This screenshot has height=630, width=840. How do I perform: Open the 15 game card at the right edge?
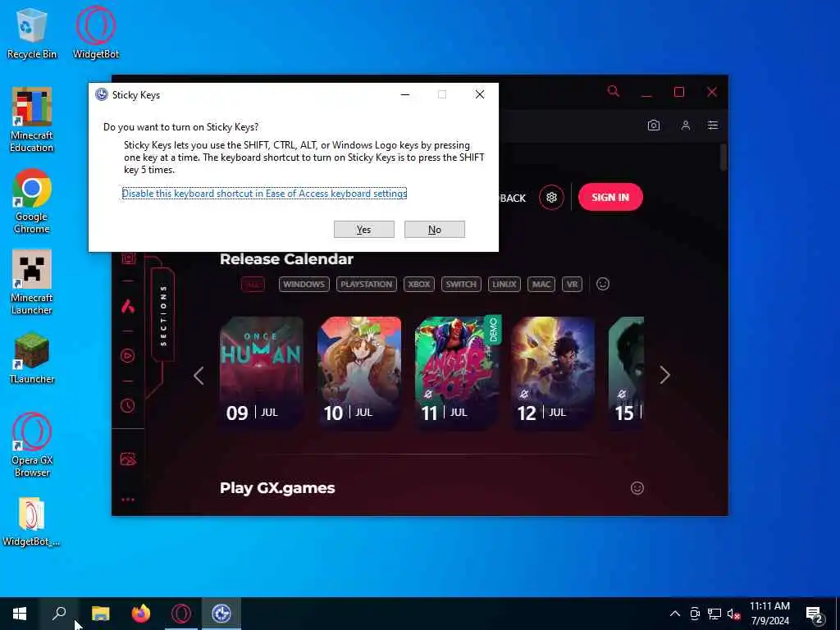[626, 372]
